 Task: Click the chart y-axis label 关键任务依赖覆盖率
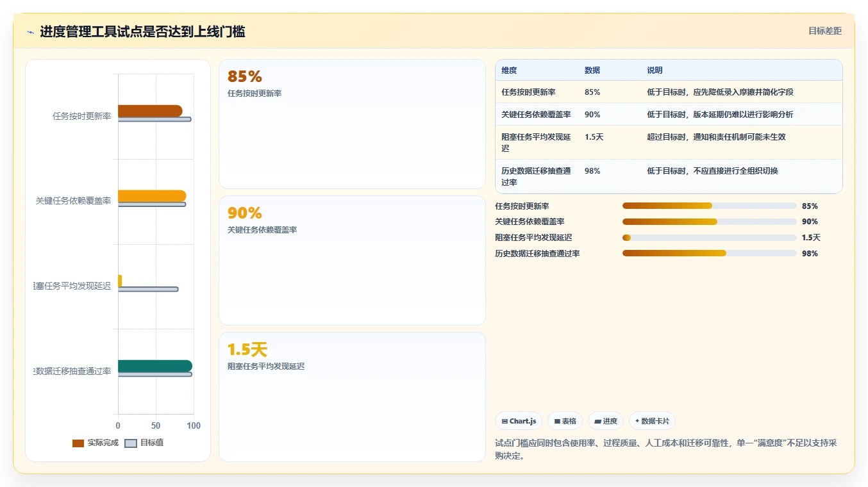click(73, 201)
